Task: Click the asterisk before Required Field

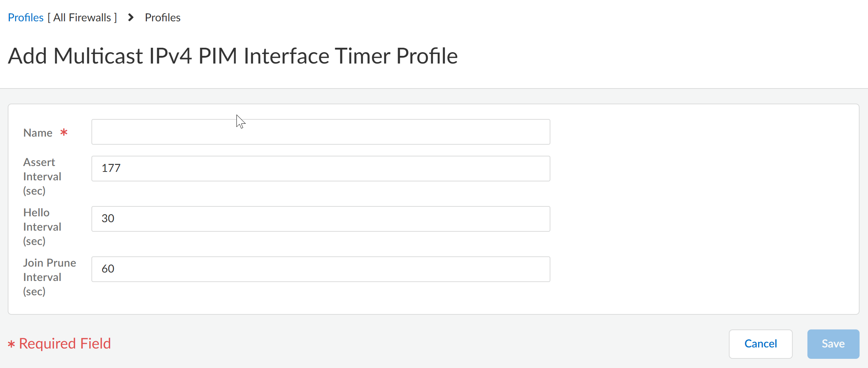Action: (11, 344)
